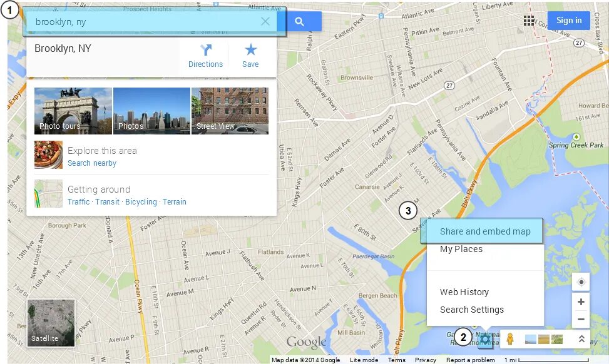609x364 pixels.
Task: Click the Getting around map thumbnail
Action: (x=49, y=193)
